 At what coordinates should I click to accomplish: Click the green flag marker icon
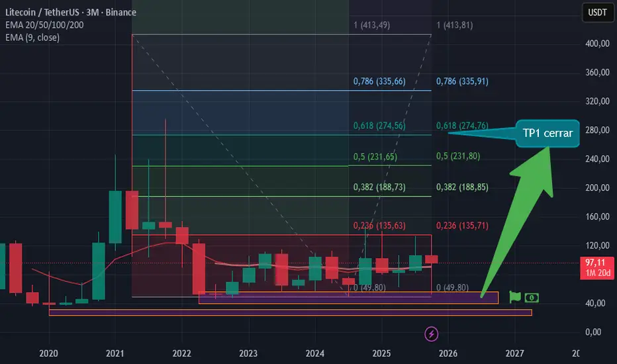pyautogui.click(x=514, y=297)
